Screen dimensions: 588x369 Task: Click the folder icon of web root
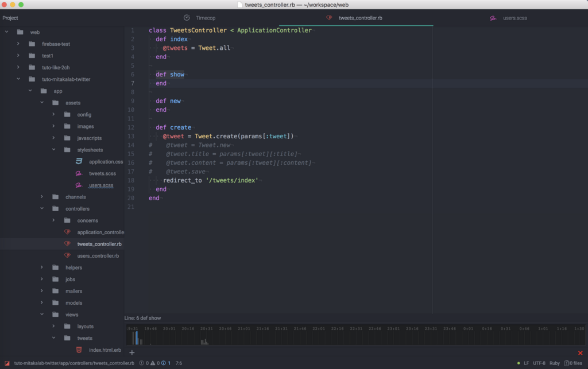click(20, 32)
